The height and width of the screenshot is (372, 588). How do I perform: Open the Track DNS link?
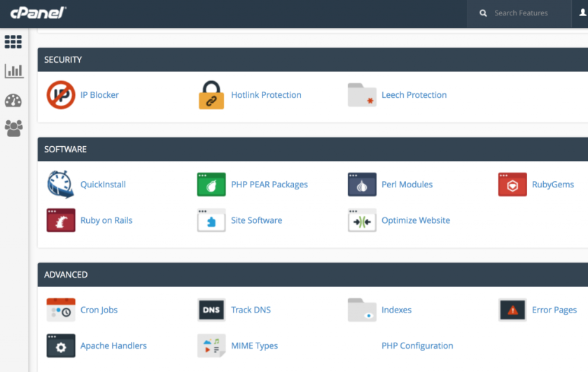251,310
